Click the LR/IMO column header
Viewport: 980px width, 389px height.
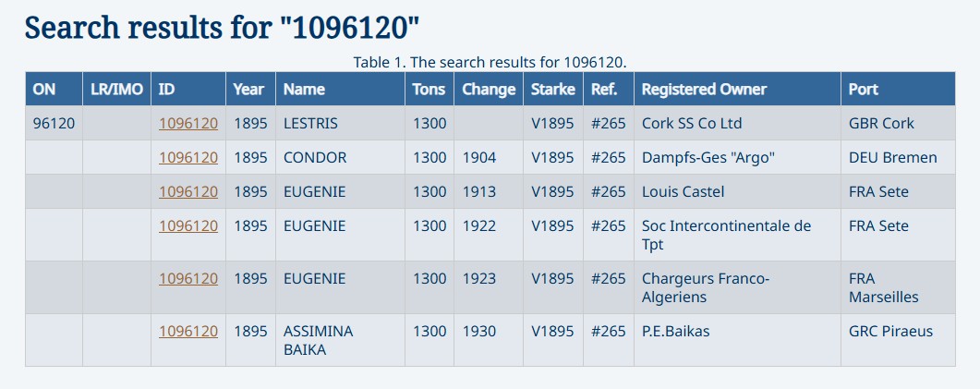point(117,90)
